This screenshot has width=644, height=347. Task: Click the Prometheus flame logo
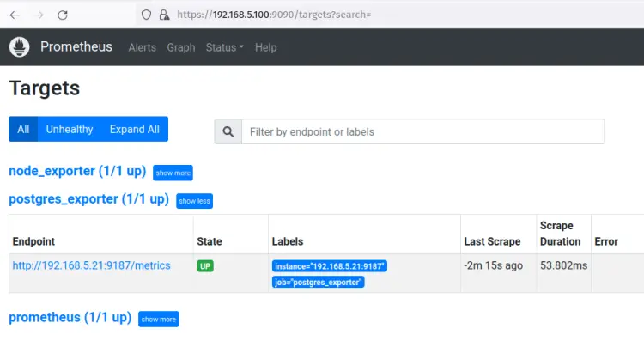coord(20,47)
